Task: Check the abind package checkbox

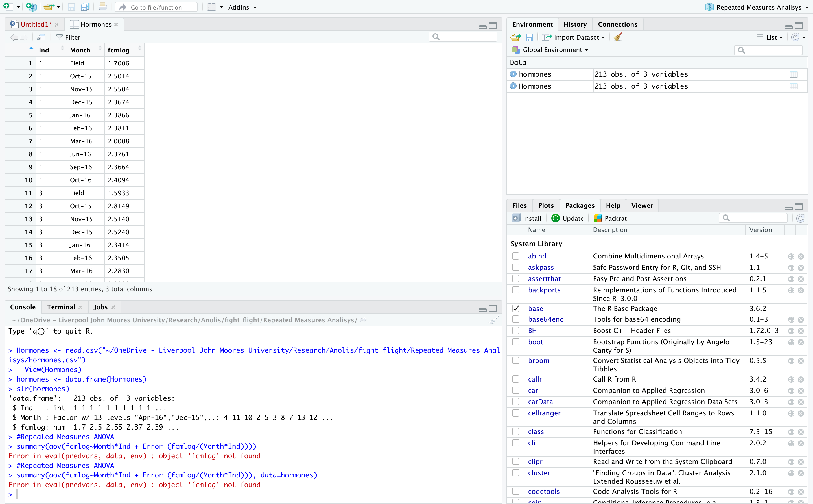Action: pyautogui.click(x=515, y=256)
